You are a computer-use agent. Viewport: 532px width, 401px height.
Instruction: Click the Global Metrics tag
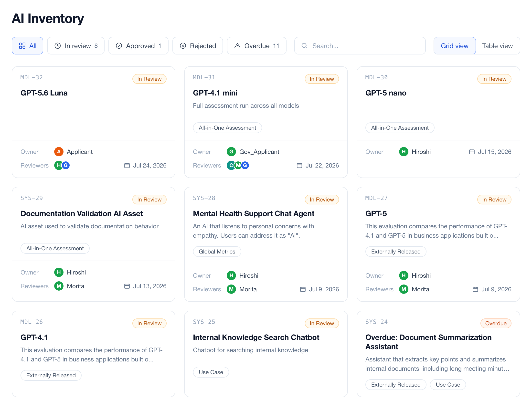(x=217, y=252)
